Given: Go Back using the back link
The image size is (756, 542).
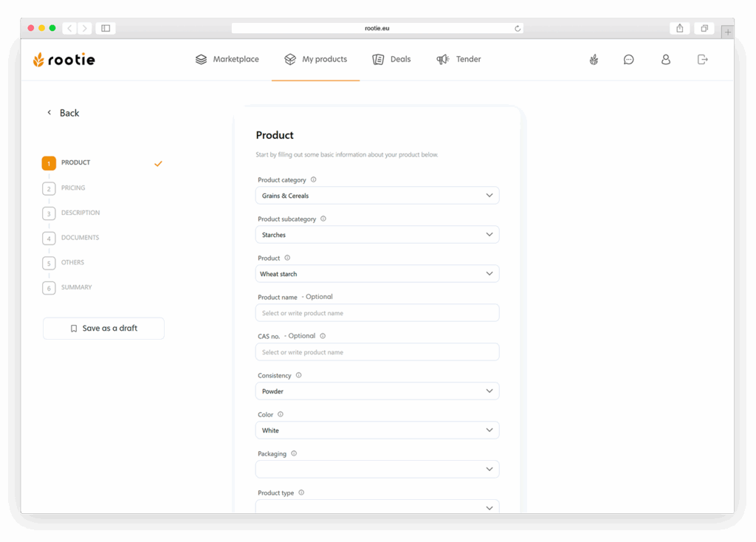Looking at the screenshot, I should [63, 113].
